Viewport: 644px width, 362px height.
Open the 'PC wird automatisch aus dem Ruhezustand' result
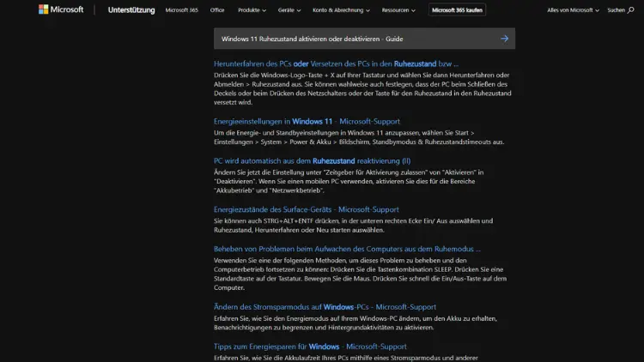pyautogui.click(x=313, y=161)
